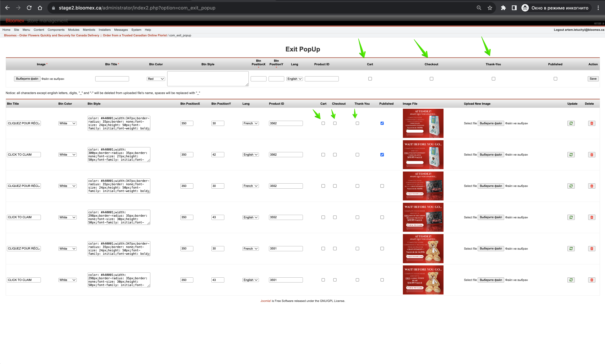Click Bloomex breadcrumb site link
This screenshot has width=605, height=364.
pos(85,35)
